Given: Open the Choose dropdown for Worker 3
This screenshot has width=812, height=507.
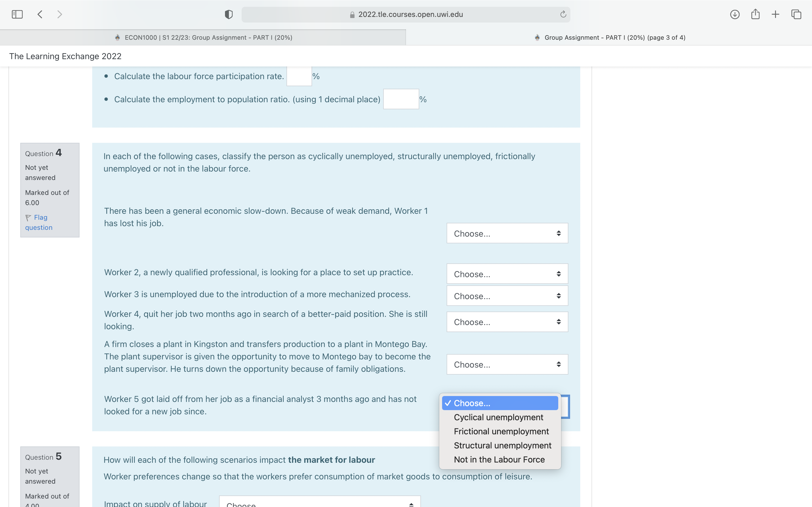Looking at the screenshot, I should (507, 296).
